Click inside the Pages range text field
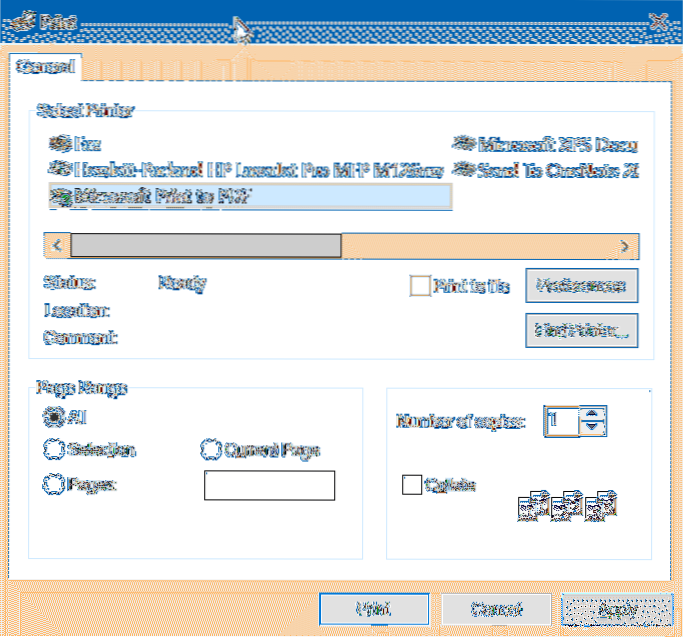 pos(269,485)
